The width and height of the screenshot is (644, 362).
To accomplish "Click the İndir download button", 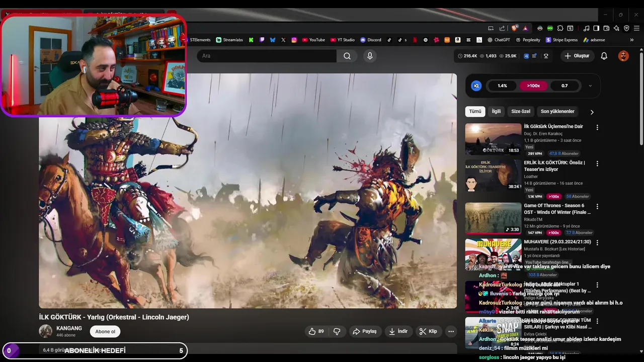I will (x=397, y=331).
